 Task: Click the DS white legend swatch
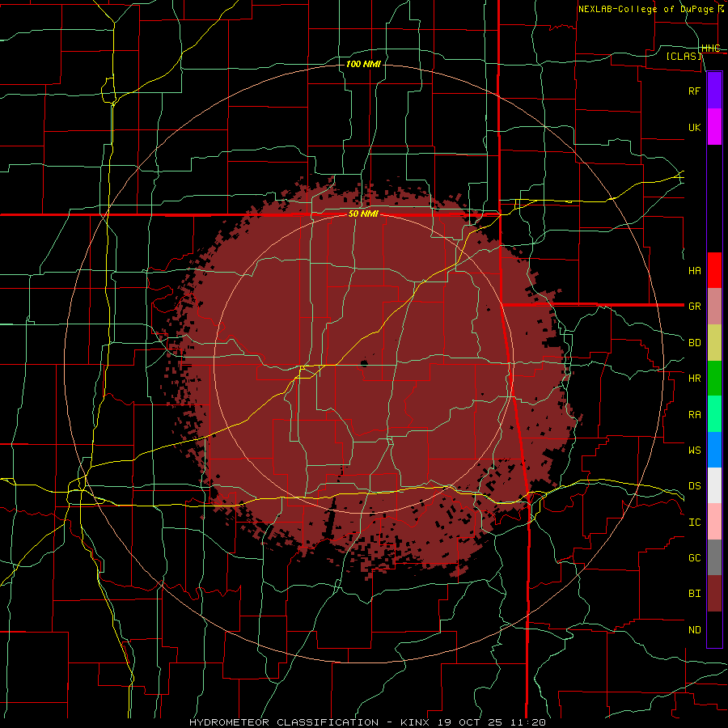tap(714, 485)
